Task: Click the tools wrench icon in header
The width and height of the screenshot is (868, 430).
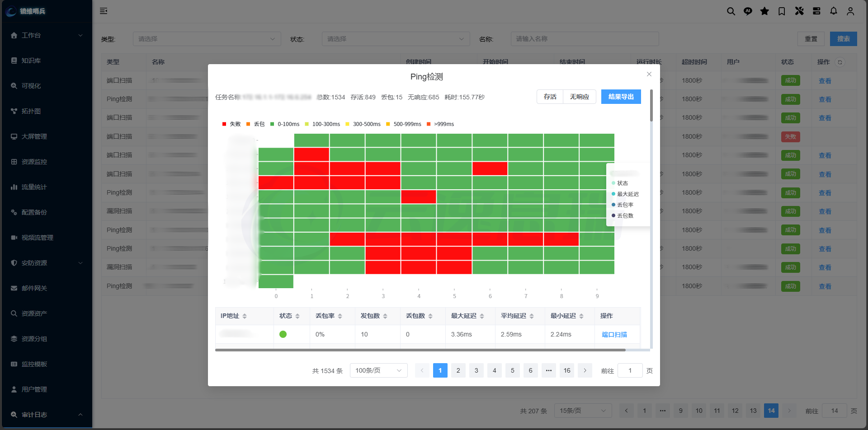Action: coord(799,11)
